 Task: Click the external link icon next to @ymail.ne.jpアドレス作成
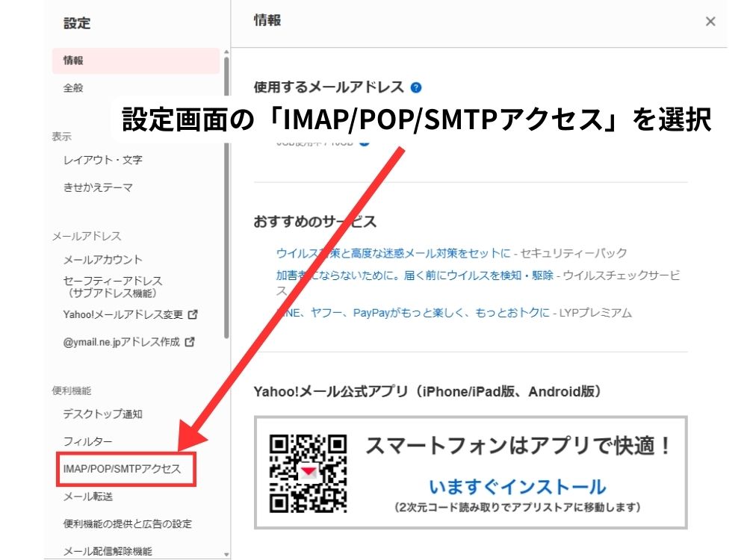189,343
